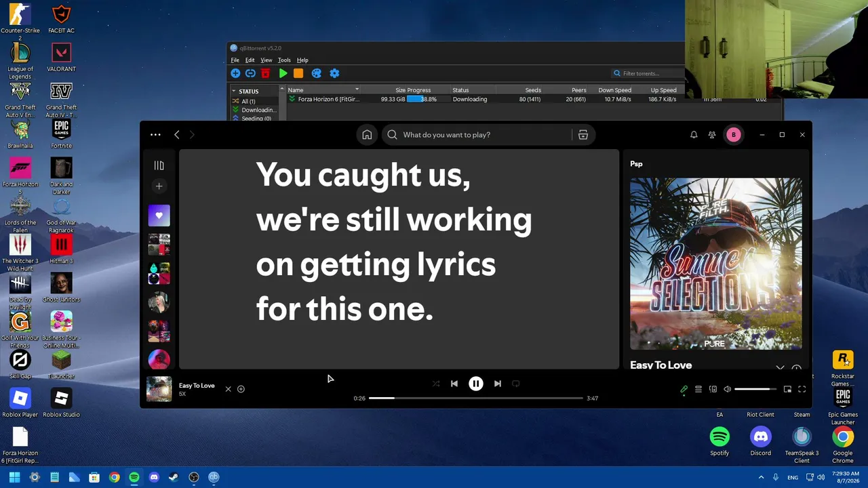Select Google Chrome desktop shortcut
Image resolution: width=868 pixels, height=488 pixels.
coord(843,445)
